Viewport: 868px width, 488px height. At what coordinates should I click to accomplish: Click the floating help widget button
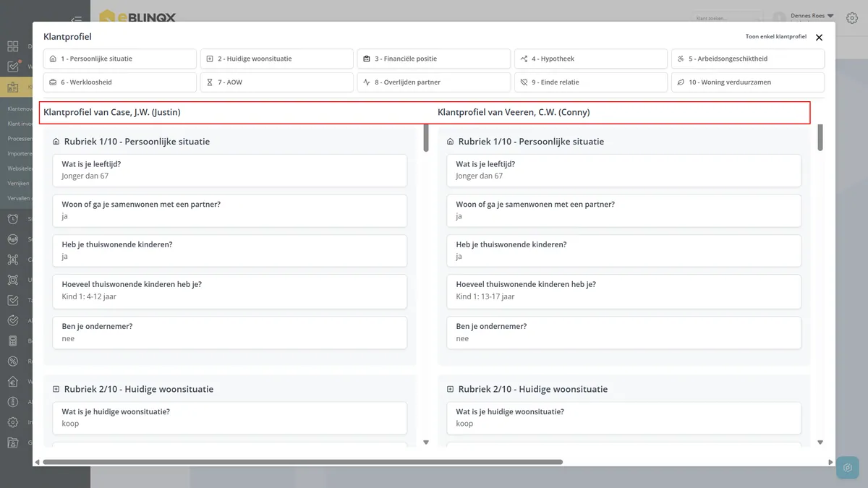point(848,468)
